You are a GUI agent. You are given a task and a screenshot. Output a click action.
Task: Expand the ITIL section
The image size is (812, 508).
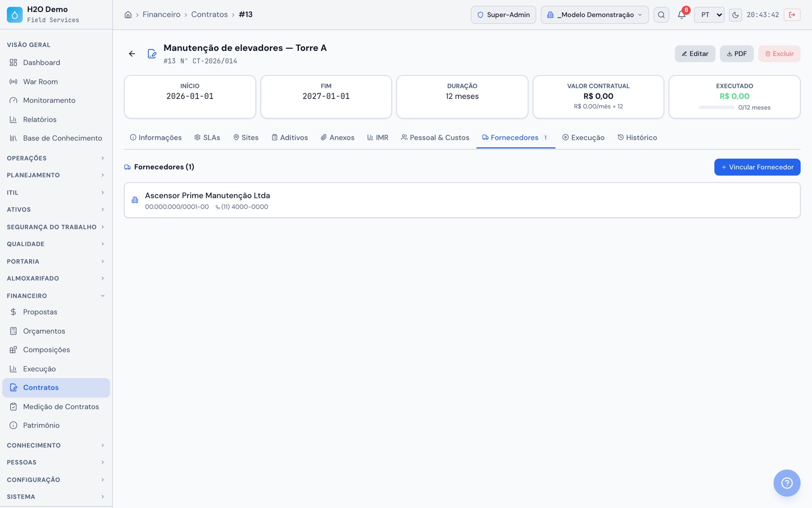tap(56, 193)
